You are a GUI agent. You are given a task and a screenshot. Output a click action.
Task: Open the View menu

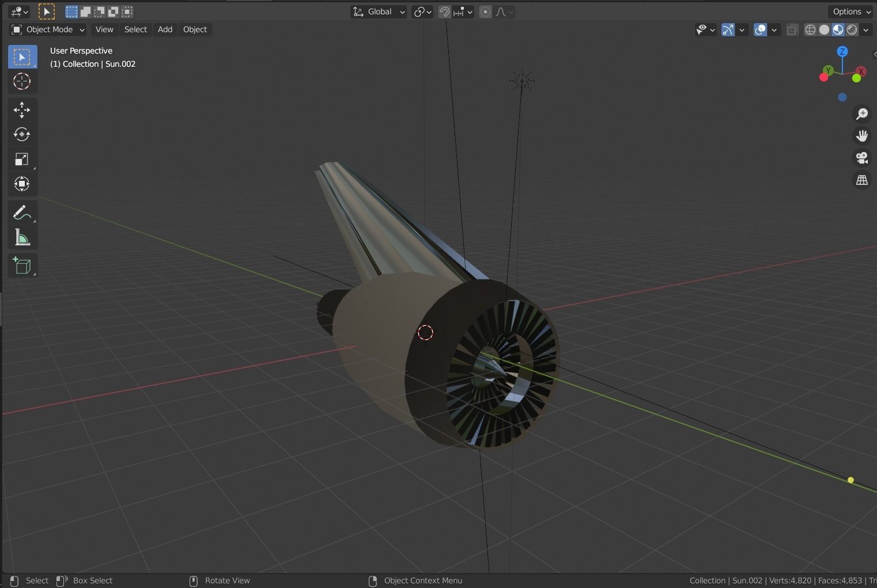click(104, 29)
